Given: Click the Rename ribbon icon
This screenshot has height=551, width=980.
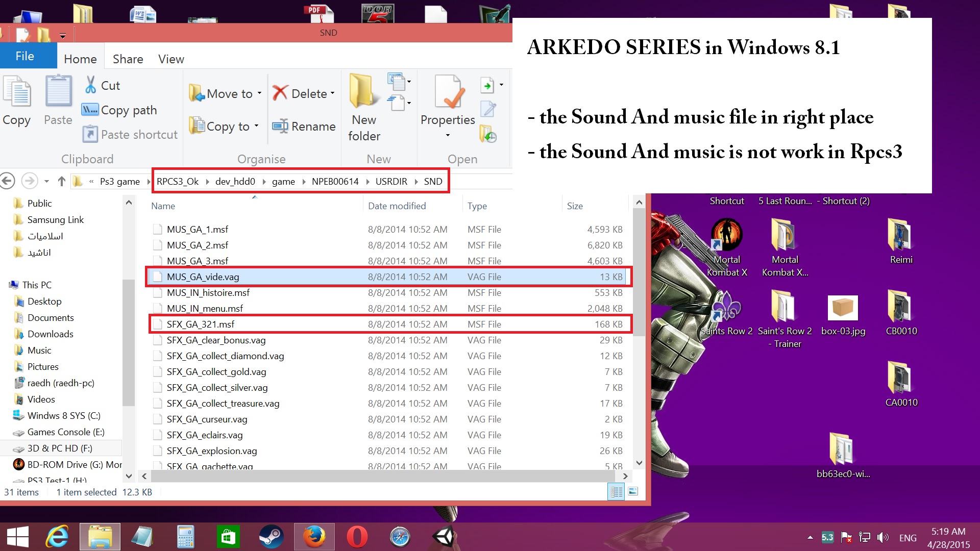Looking at the screenshot, I should point(280,126).
